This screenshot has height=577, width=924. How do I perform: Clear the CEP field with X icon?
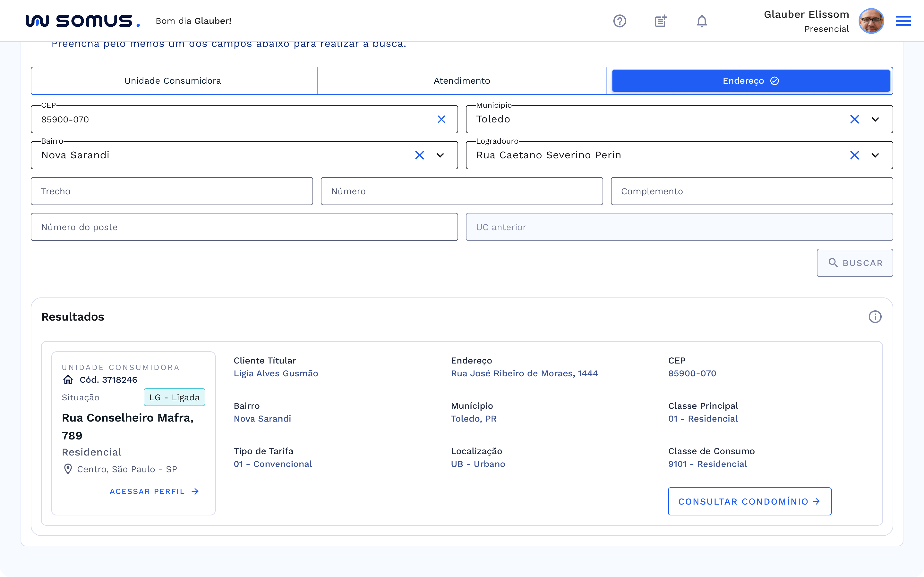441,119
